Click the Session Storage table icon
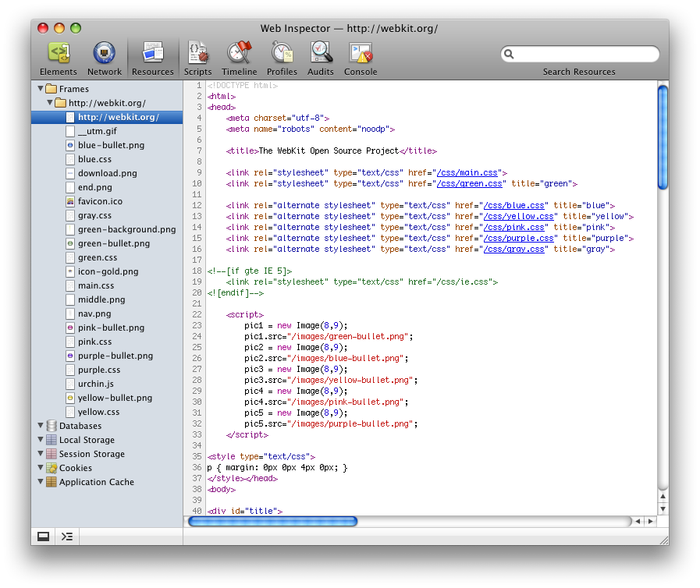700x588 pixels. 52,454
